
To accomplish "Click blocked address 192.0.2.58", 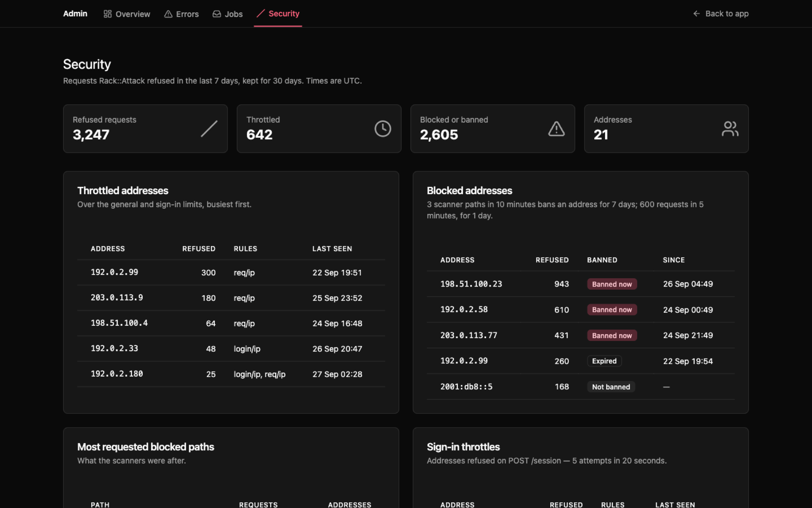I will [464, 310].
